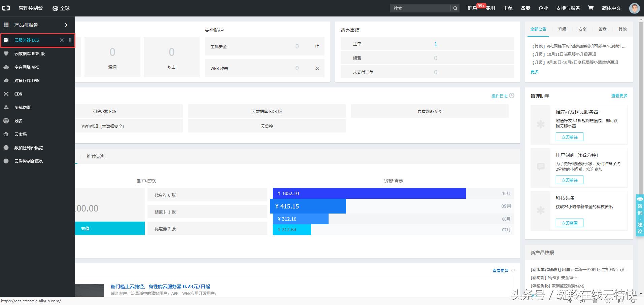Remove ECS shortcut with X icon
Viewport: 644px width, 305px height.
[x=62, y=40]
